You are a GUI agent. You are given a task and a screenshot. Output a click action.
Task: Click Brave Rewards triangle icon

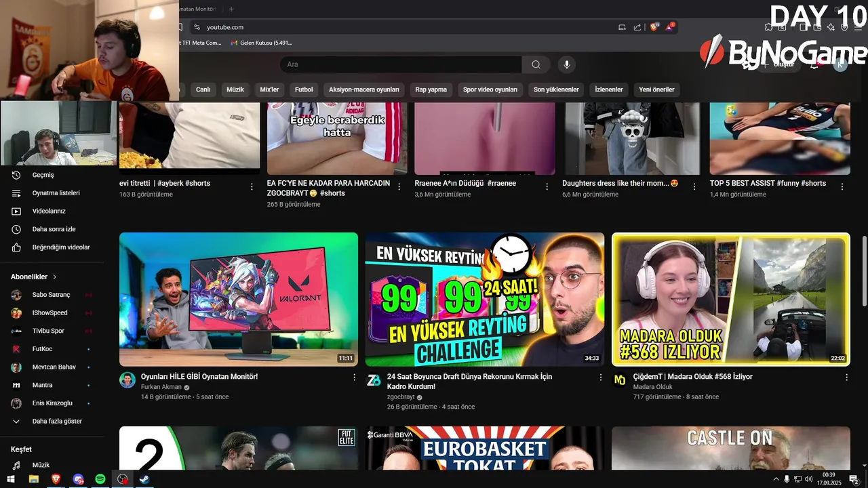click(x=670, y=27)
